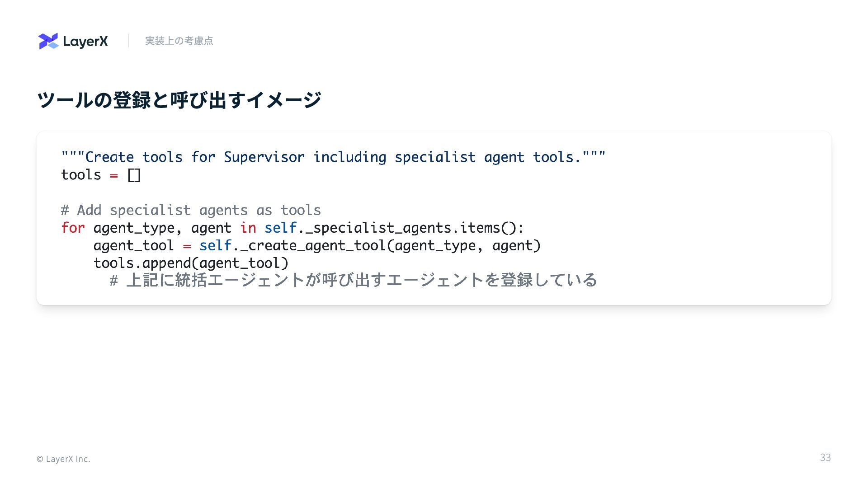Click the slide title ツールの登録と呼び出すイメージ
868x488 pixels.
pos(179,100)
